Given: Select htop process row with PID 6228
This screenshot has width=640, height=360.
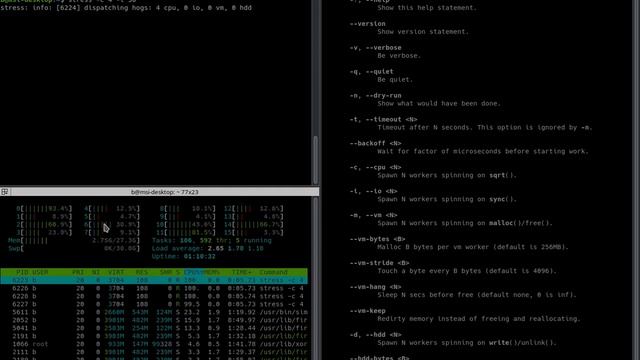Looking at the screenshot, I should (154, 296).
